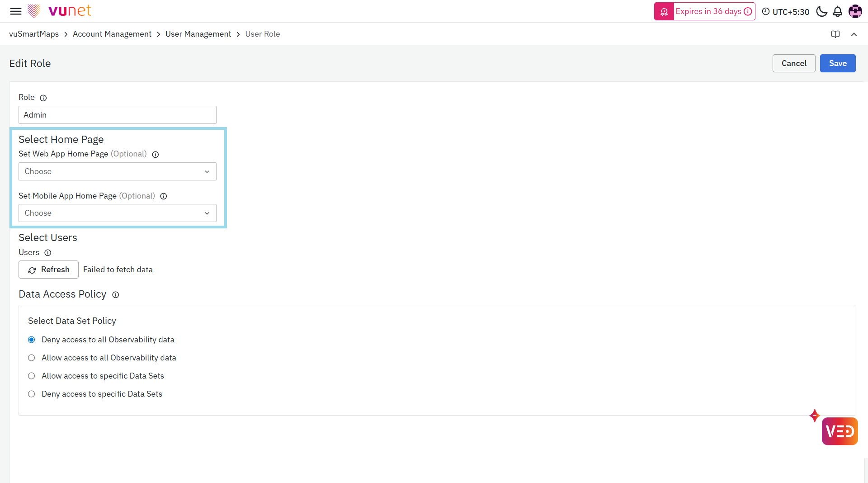Open the notifications bell
Image resolution: width=868 pixels, height=483 pixels.
tap(838, 11)
